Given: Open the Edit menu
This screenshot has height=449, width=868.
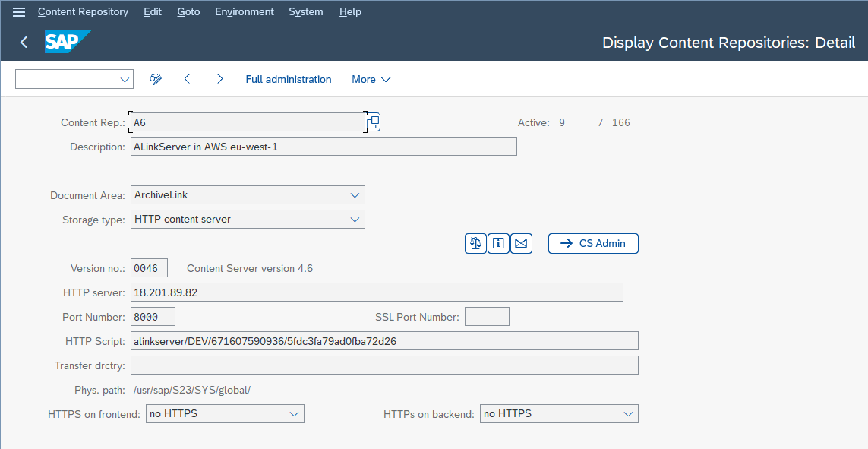Looking at the screenshot, I should point(152,11).
